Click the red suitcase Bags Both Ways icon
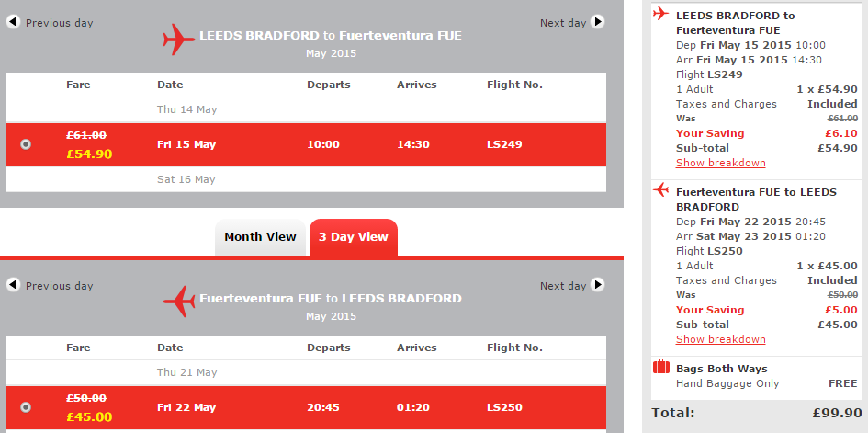Viewport: 868px width, 433px height. (661, 367)
